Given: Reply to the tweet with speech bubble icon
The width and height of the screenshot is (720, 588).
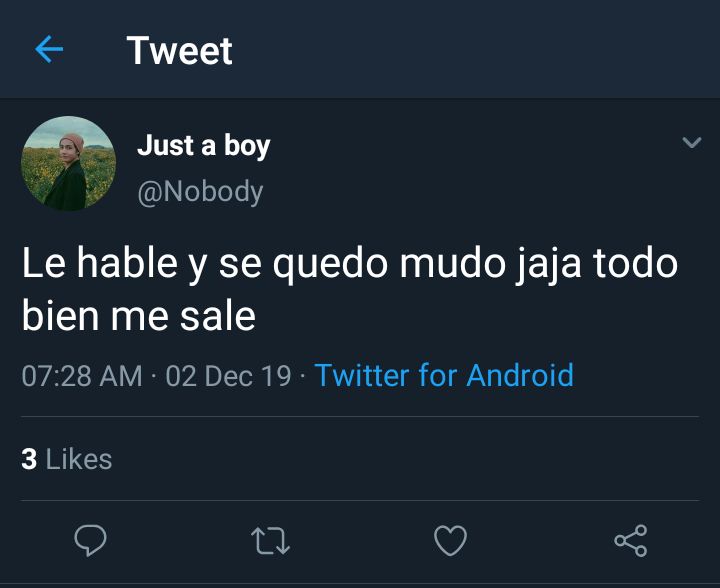Looking at the screenshot, I should tap(90, 540).
